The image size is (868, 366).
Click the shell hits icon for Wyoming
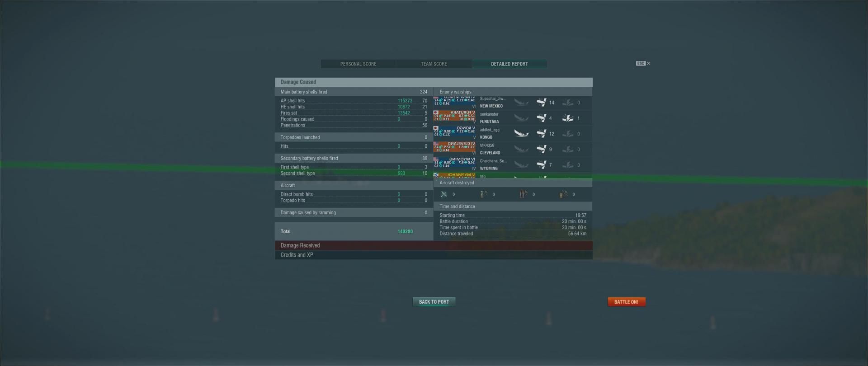[x=541, y=165]
